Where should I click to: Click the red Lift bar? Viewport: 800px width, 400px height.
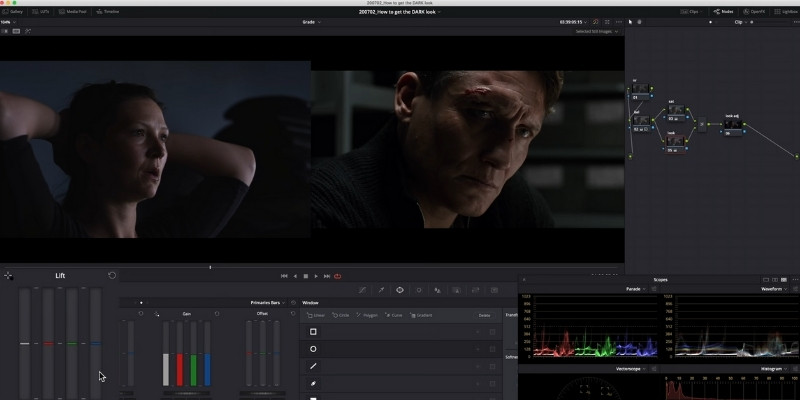click(48, 343)
